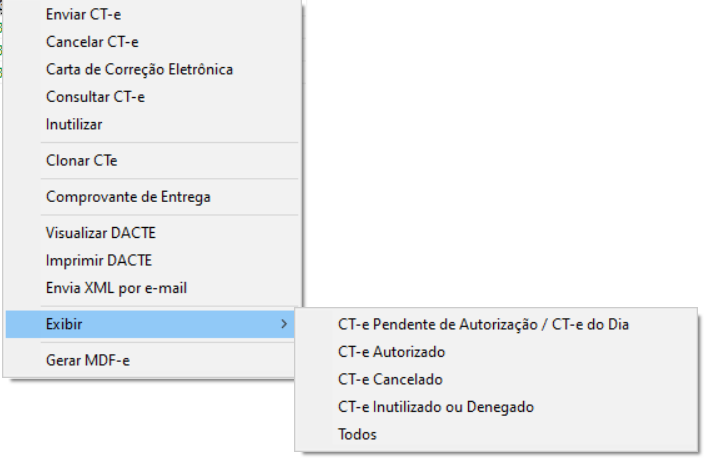This screenshot has width=706, height=459.
Task: Show CT-e Pendente de Autorização / CT-e do Dia
Action: point(483,324)
